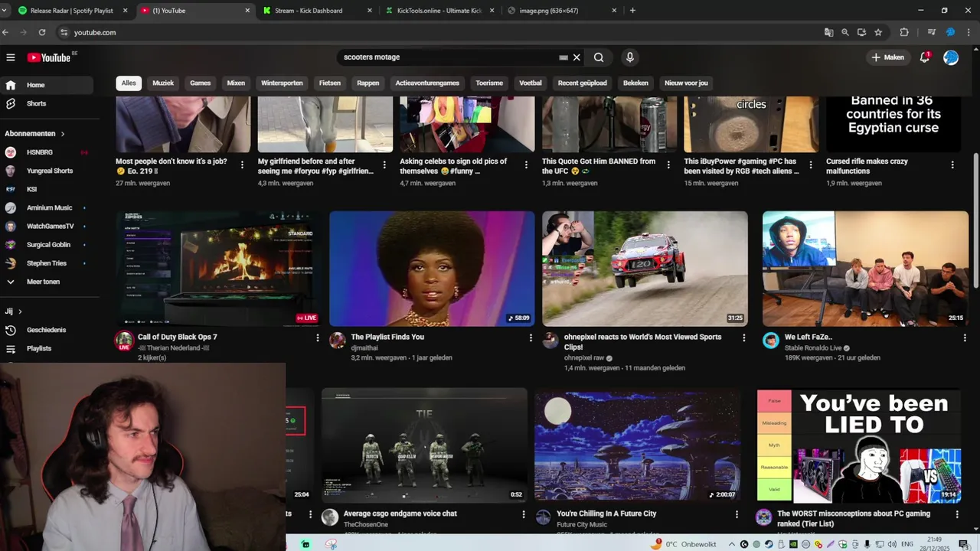Run the search with the magnifier button
The image size is (980, 551).
click(599, 57)
